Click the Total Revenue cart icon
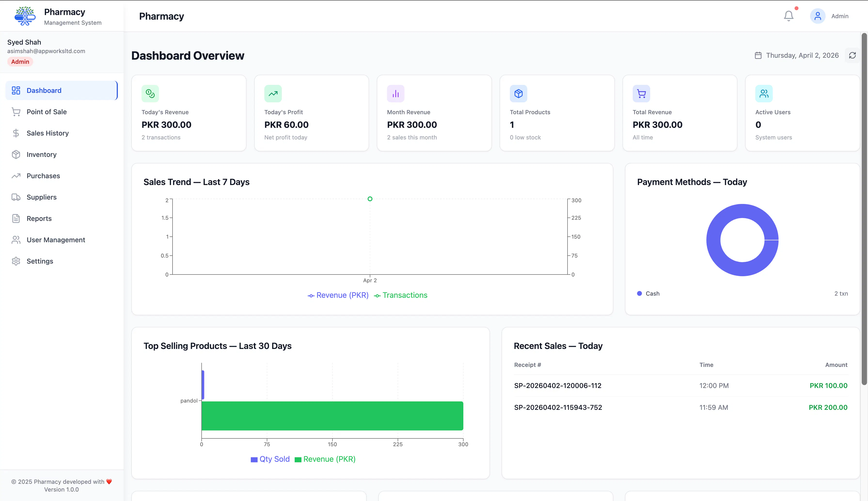The height and width of the screenshot is (501, 868). coord(641,94)
